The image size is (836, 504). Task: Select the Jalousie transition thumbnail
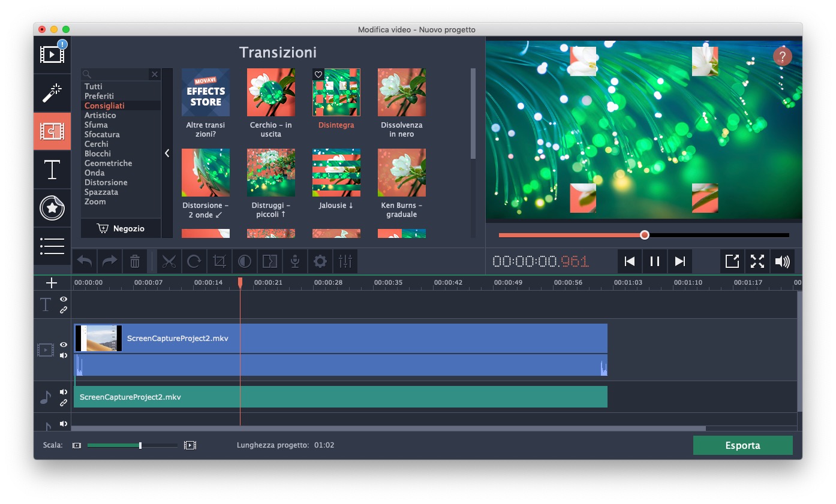click(336, 173)
